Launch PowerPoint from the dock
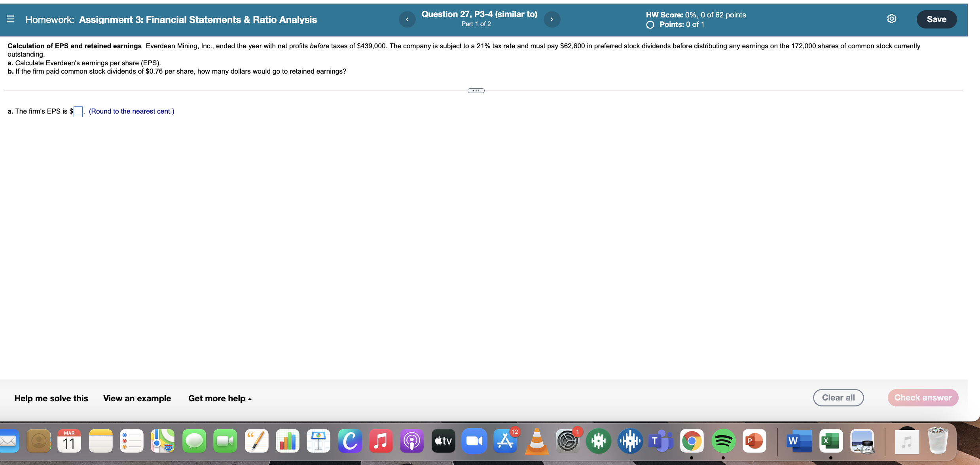Screen dimensions: 980x465 754,440
